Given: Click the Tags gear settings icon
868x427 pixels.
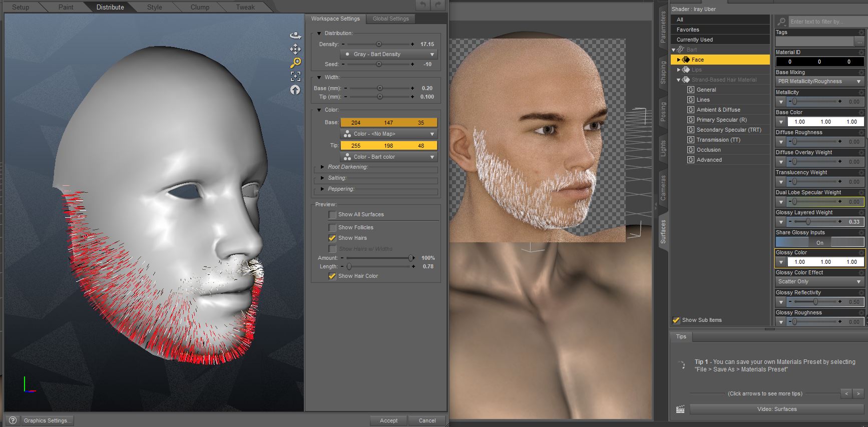Looking at the screenshot, I should (x=861, y=33).
